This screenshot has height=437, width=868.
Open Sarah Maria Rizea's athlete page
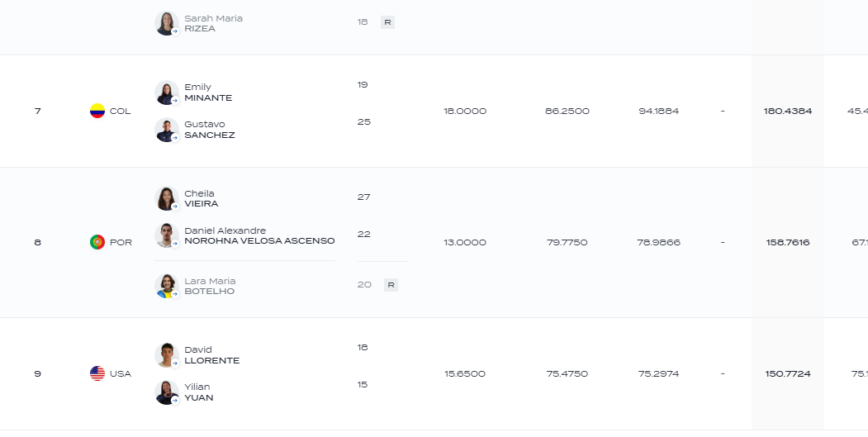coord(213,23)
